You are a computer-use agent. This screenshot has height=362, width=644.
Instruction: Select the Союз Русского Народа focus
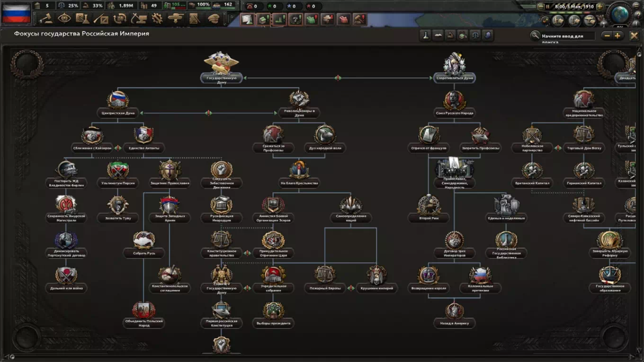[454, 113]
